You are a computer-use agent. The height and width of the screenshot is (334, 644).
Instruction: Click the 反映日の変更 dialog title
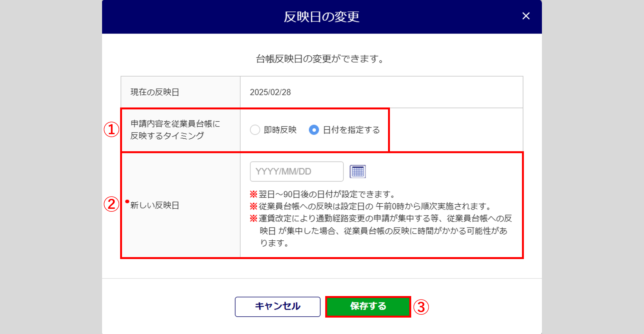coord(321,17)
